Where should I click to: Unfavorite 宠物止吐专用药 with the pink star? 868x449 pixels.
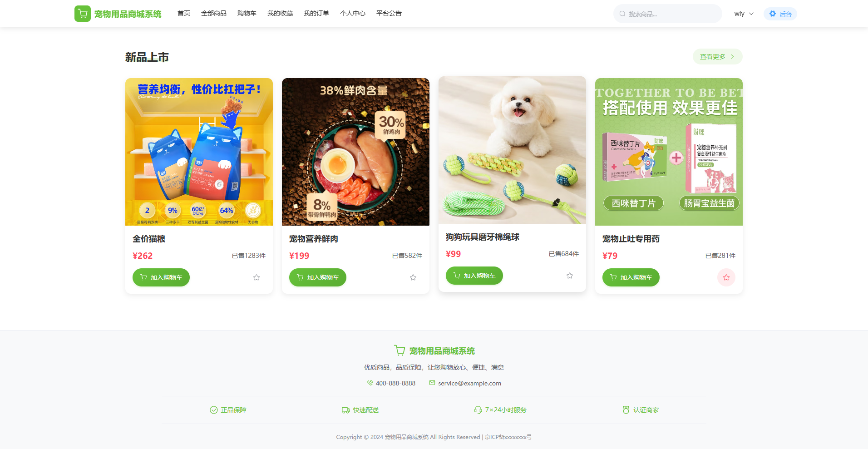click(x=726, y=277)
